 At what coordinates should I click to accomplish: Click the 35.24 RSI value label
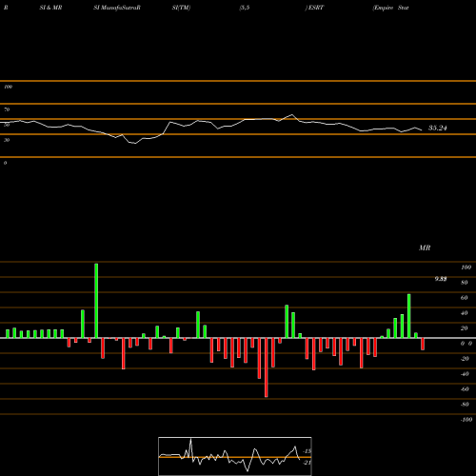[x=438, y=128]
